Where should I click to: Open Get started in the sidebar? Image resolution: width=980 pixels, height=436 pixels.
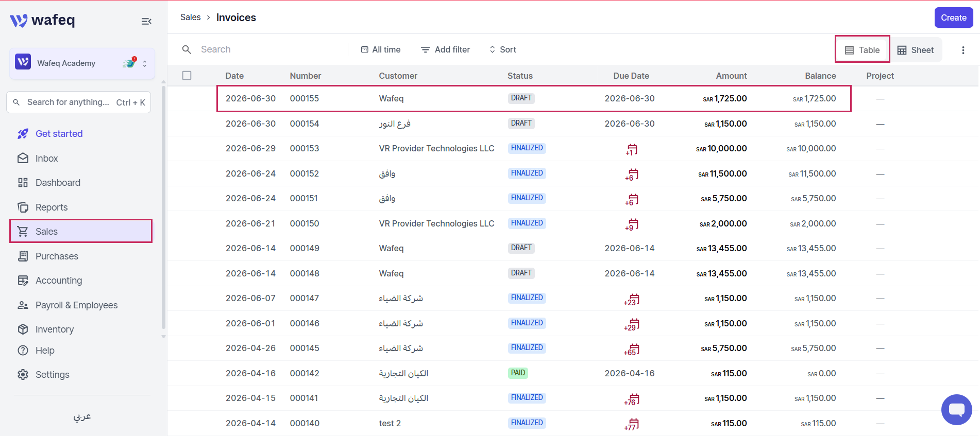(59, 134)
